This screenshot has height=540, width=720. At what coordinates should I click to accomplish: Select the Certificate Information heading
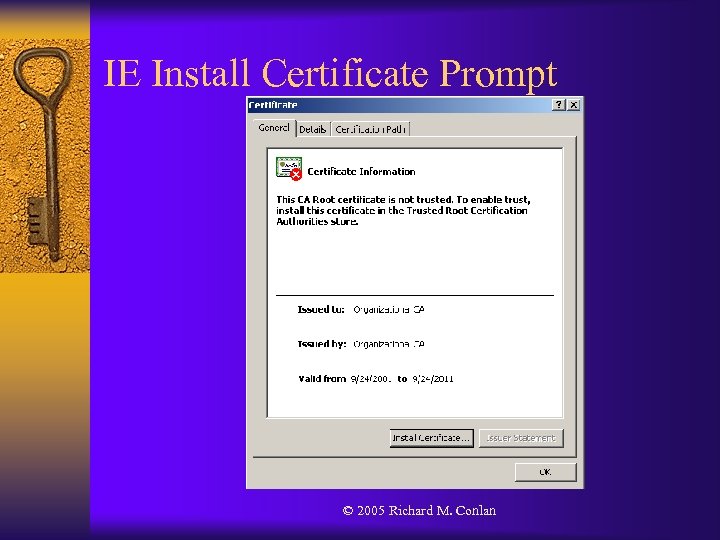pos(361,172)
